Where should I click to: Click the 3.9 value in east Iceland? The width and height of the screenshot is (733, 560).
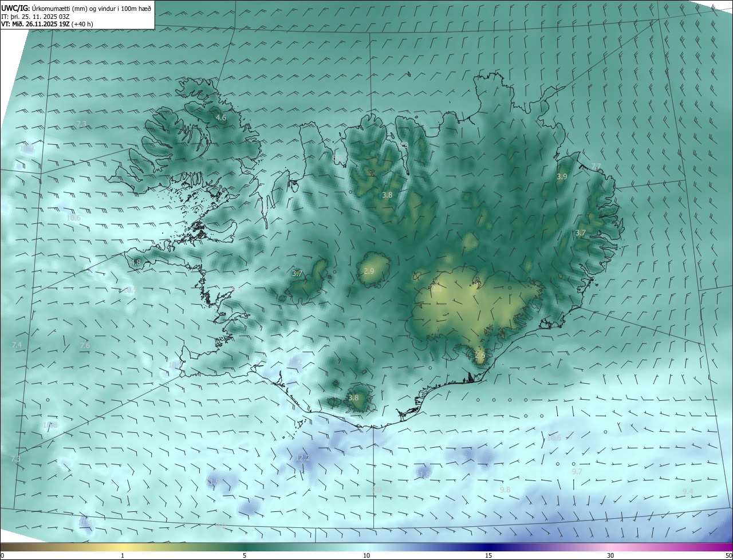tap(562, 177)
